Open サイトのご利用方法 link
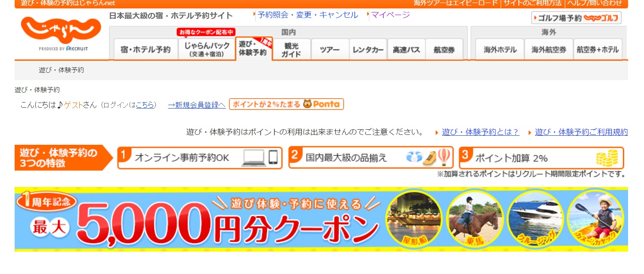The image size is (644, 274). tap(533, 3)
